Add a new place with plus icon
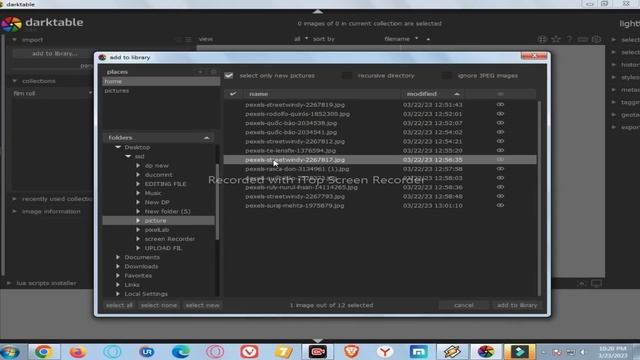640x360 pixels. click(200, 72)
